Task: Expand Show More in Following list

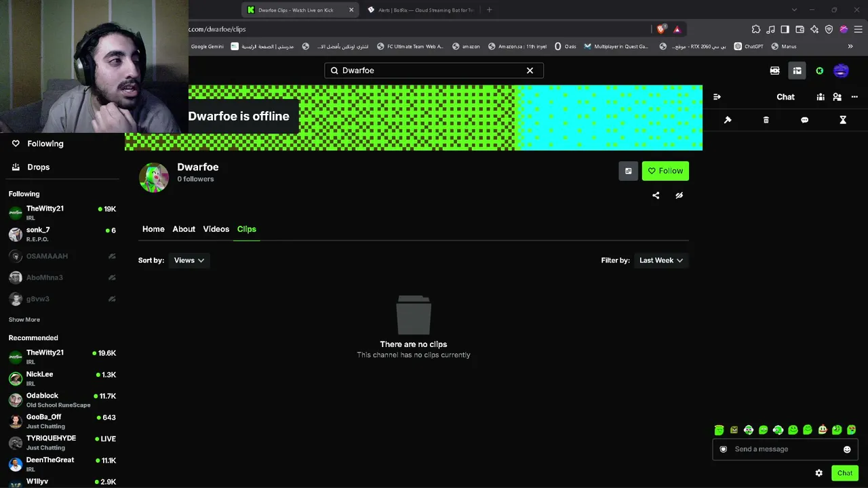Action: [x=24, y=320]
